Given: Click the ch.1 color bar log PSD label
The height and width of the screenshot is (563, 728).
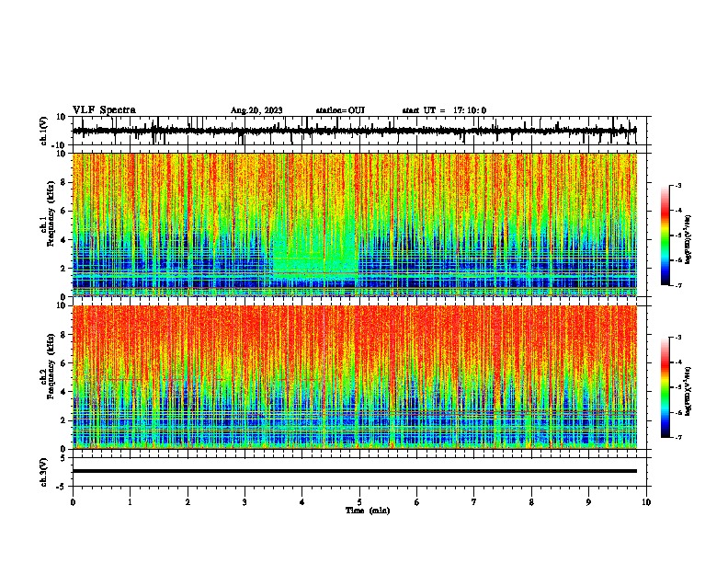Looking at the screenshot, I should [688, 240].
